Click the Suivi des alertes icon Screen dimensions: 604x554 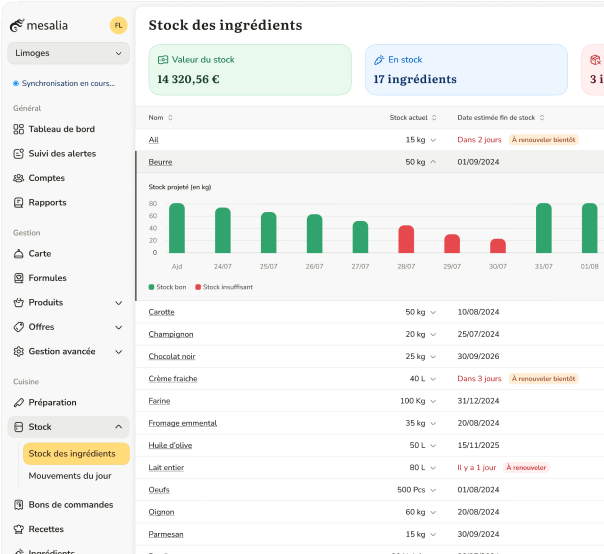(x=19, y=154)
